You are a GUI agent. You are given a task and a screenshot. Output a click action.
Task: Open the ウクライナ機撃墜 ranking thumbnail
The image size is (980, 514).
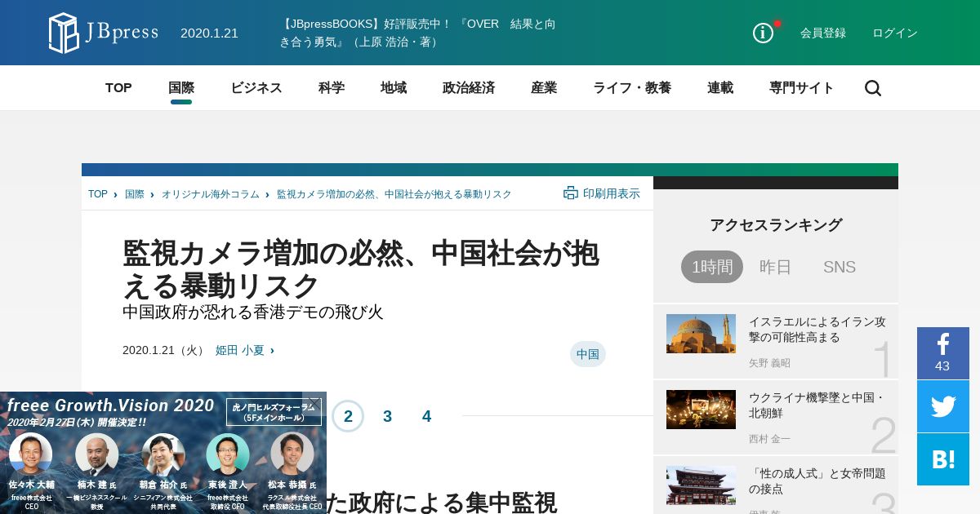pyautogui.click(x=701, y=410)
